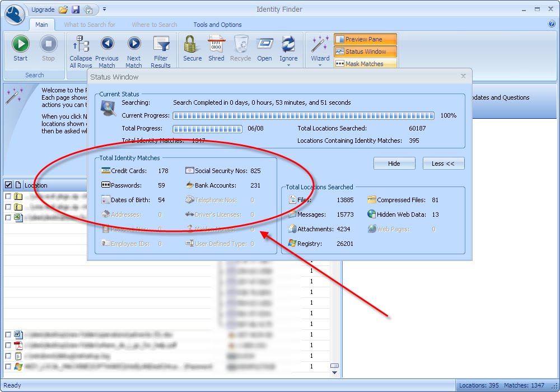Viewport: 560px width, 392px height.
Task: Launch the Wizard tool
Action: point(320,48)
